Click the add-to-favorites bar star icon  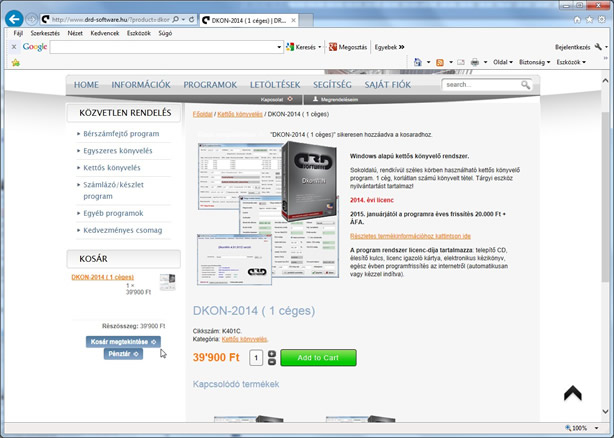coord(16,62)
